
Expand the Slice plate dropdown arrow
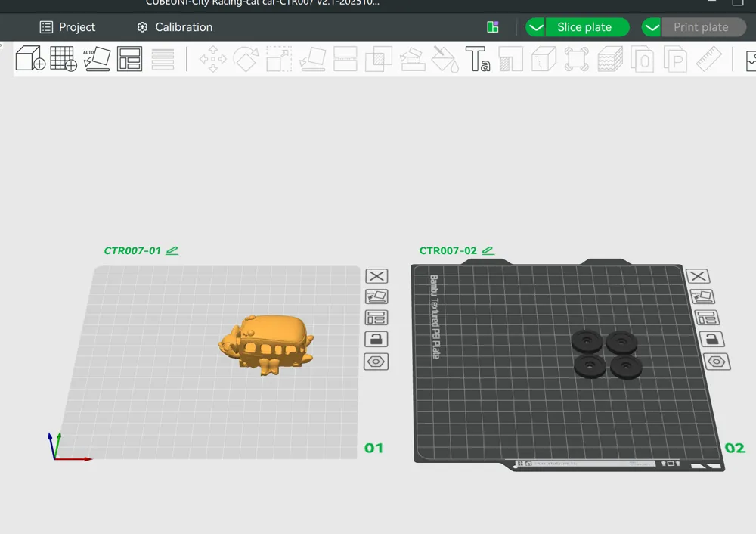535,27
